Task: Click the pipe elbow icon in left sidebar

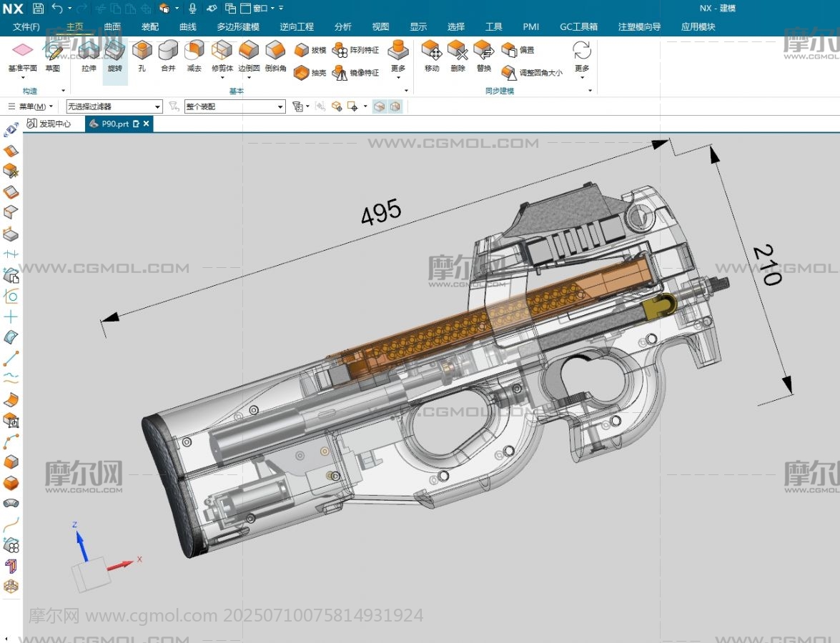Action: coord(11,503)
